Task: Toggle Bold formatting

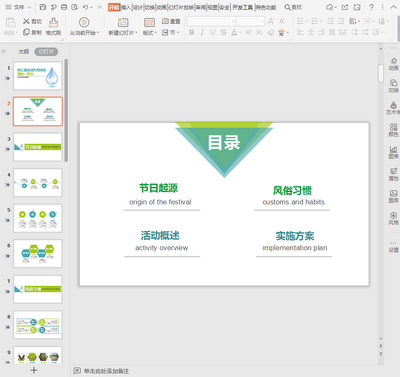Action: tap(191, 32)
